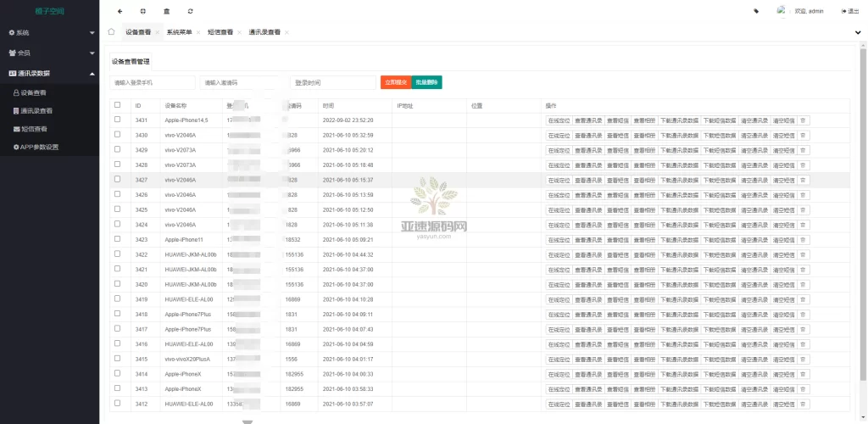868x424 pixels.
Task: Collapse the 通讯录数据 sidebar menu
Action: pyautogui.click(x=50, y=74)
